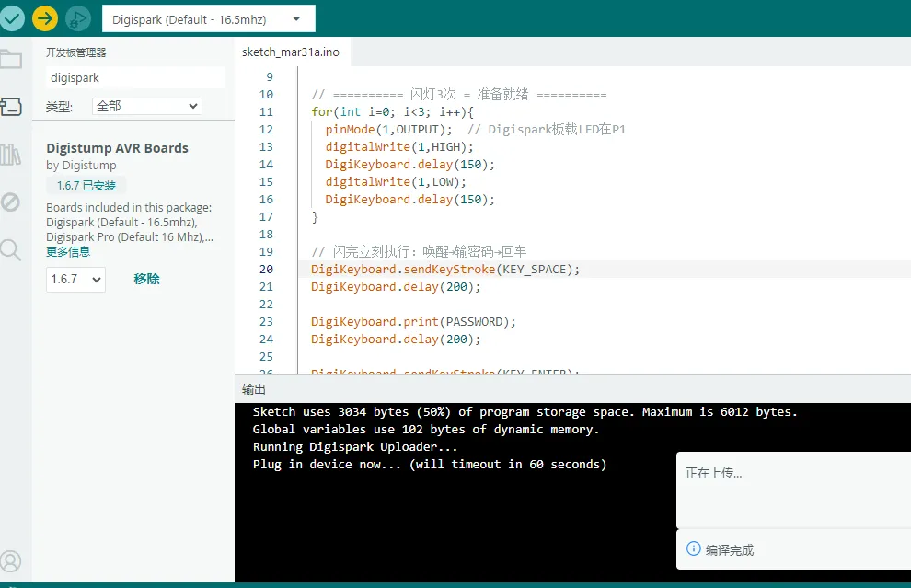911x588 pixels.
Task: Open the Debug panel sidebar icon
Action: coord(11,202)
